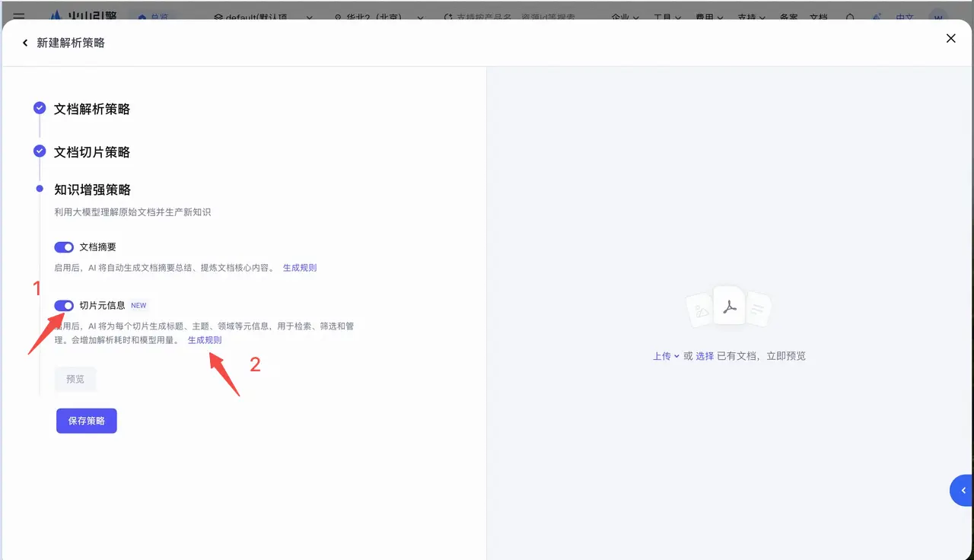
Task: Select the 文档解析策略 step checkmark icon
Action: point(40,109)
